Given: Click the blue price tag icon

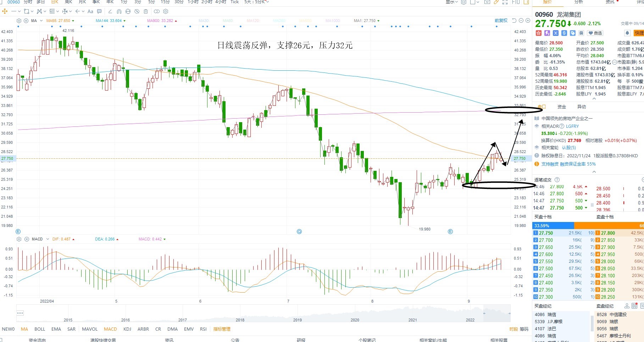Looking at the screenshot, I should [573, 33].
